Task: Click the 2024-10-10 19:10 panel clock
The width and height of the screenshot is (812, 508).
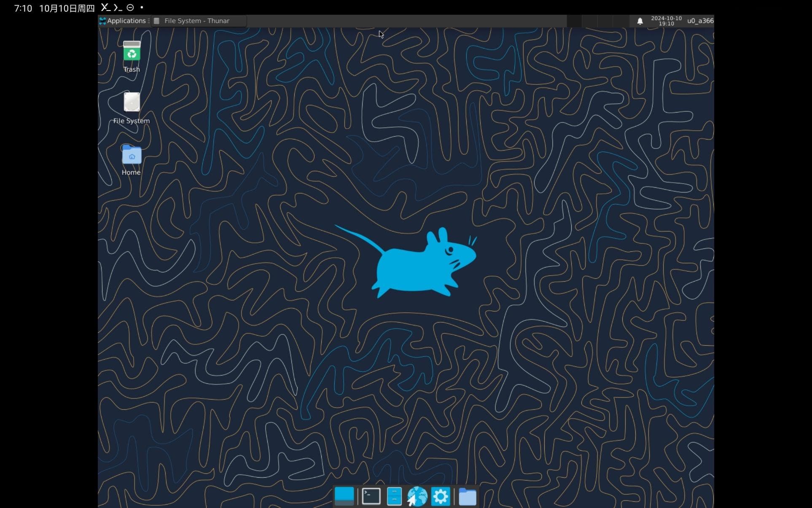Action: 666,21
